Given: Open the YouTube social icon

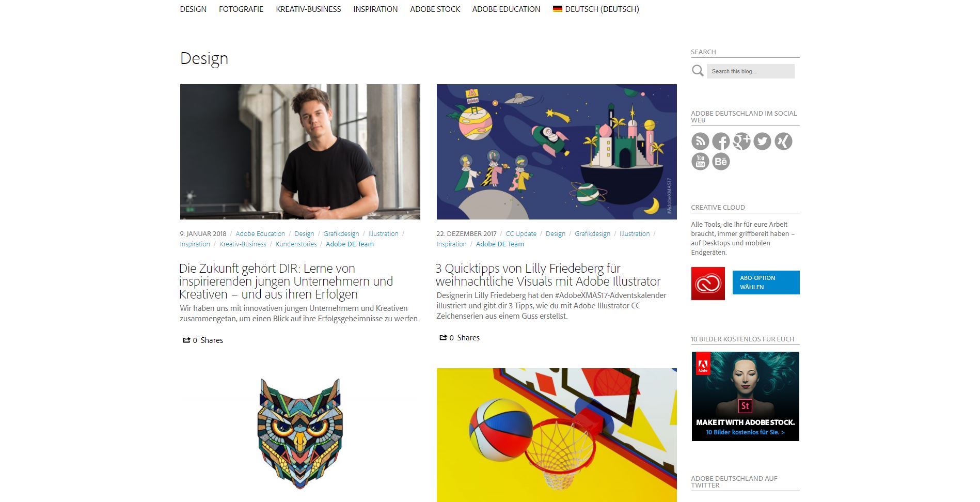Looking at the screenshot, I should (x=700, y=162).
